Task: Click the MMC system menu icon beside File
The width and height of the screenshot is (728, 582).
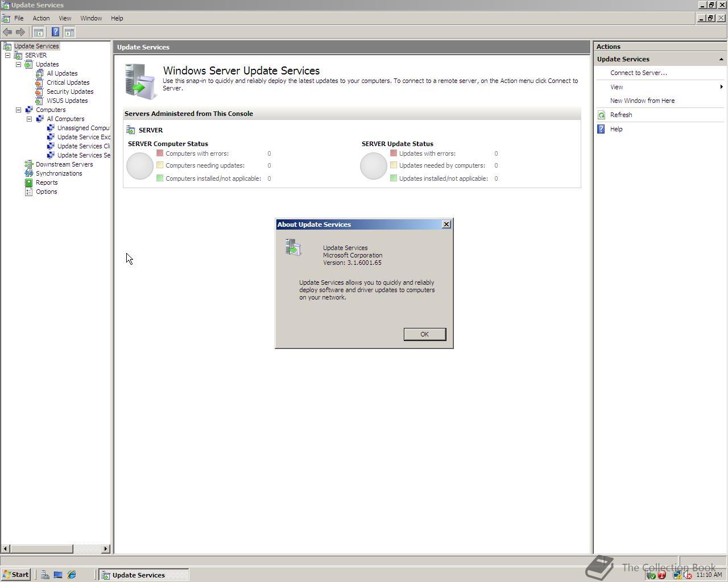Action: pyautogui.click(x=6, y=18)
